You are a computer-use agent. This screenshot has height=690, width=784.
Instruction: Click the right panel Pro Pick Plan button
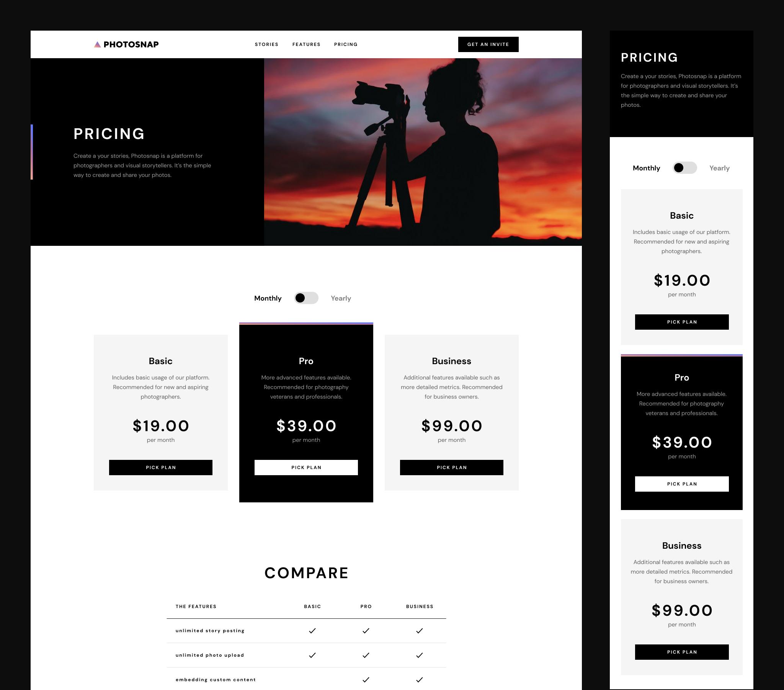click(681, 484)
